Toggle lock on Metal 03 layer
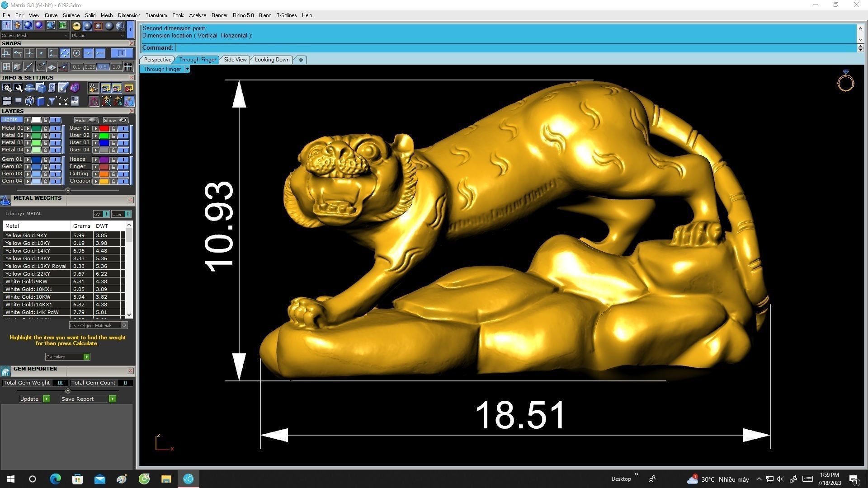868x488 pixels. click(45, 143)
